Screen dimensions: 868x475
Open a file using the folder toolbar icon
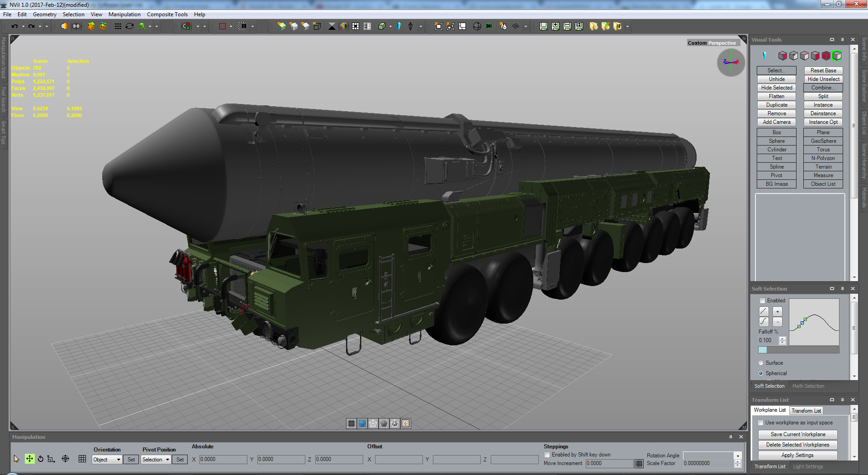pyautogui.click(x=594, y=26)
